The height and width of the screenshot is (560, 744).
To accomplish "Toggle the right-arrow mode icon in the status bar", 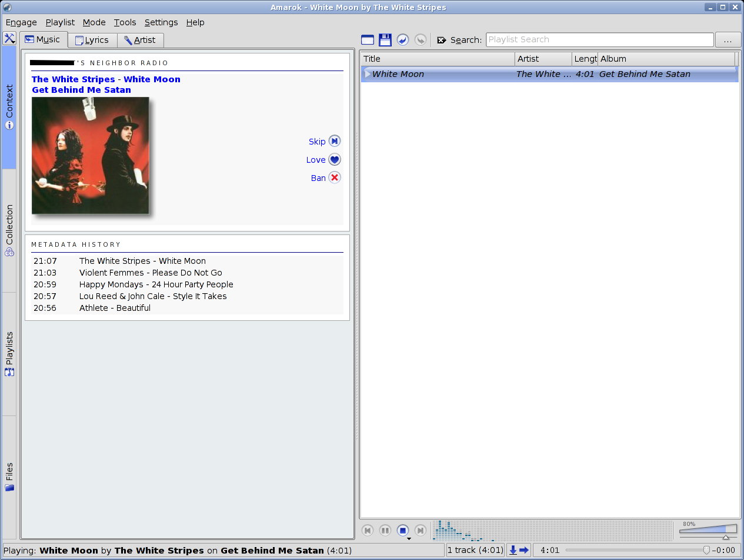I will click(x=524, y=550).
